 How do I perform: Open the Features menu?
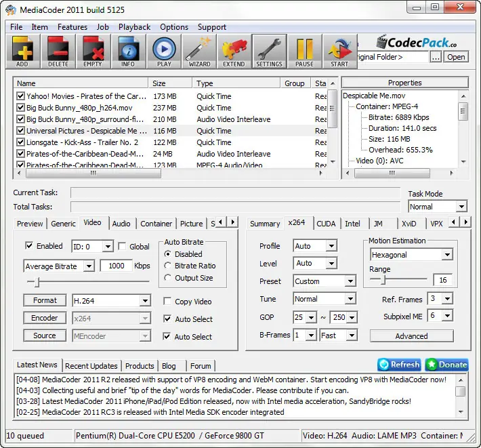pyautogui.click(x=72, y=27)
